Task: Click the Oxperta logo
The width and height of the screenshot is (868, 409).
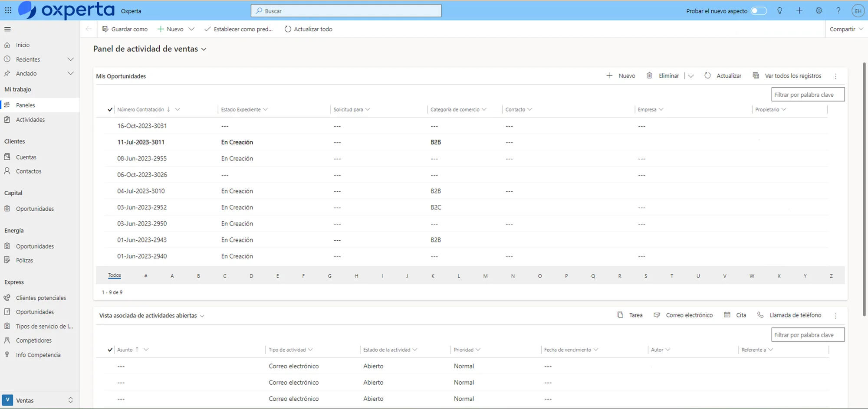Action: click(x=66, y=10)
